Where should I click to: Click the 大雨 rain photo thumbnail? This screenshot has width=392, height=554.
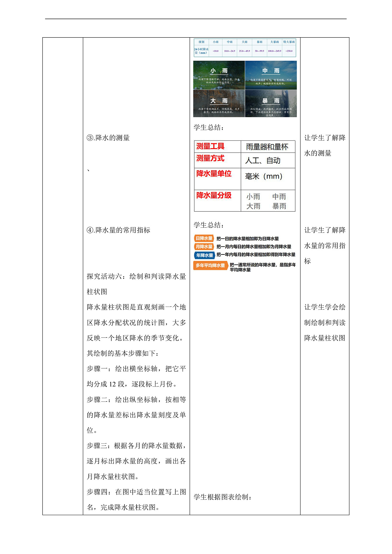click(x=219, y=104)
